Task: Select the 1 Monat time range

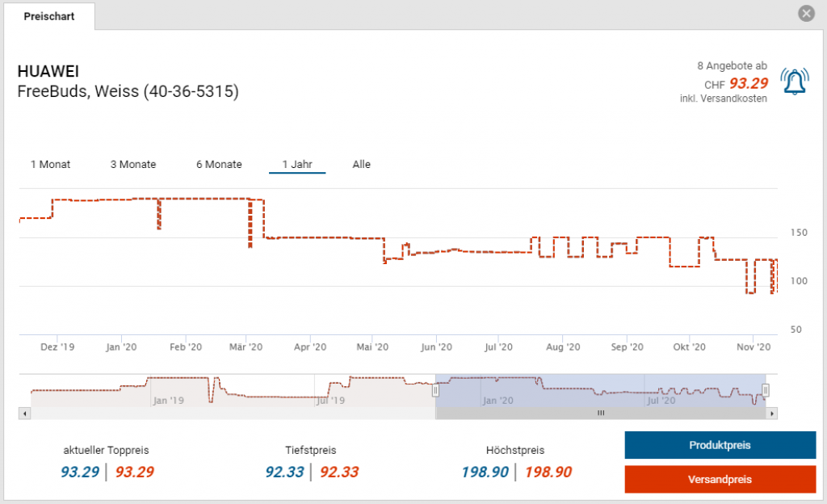Action: (x=50, y=165)
